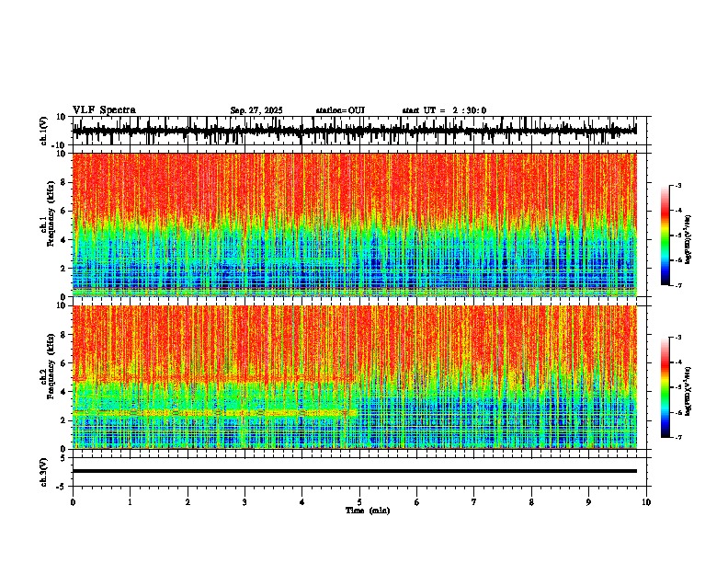Viewport: 728px width, 563px height.
Task: Click the ch.1 "Frequency (kHz)" axis label
Action: pyautogui.click(x=52, y=214)
